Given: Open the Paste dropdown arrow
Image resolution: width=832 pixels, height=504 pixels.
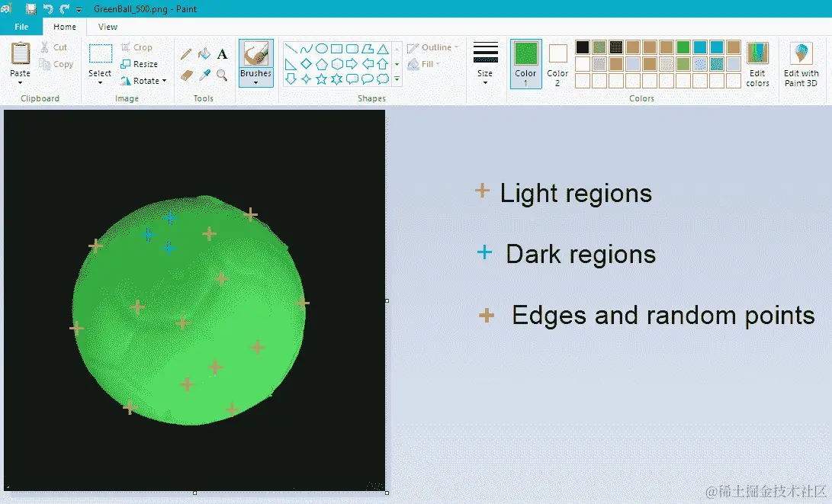Looking at the screenshot, I should [x=20, y=83].
